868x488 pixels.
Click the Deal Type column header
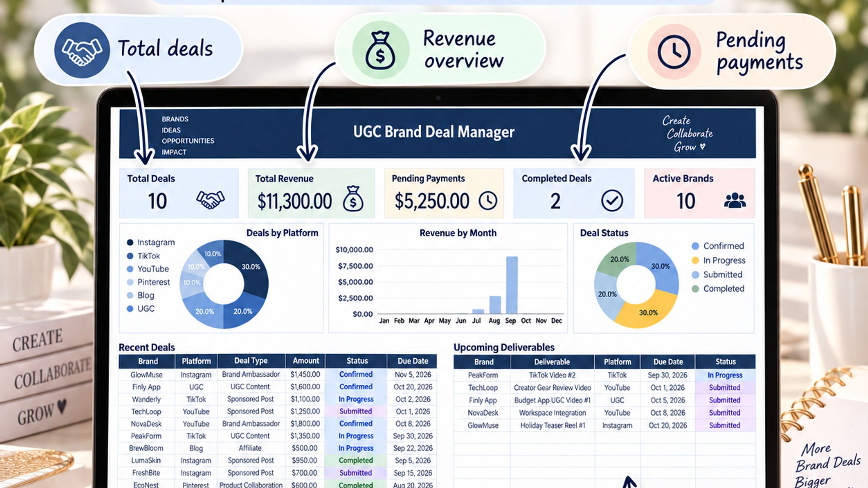click(x=251, y=361)
